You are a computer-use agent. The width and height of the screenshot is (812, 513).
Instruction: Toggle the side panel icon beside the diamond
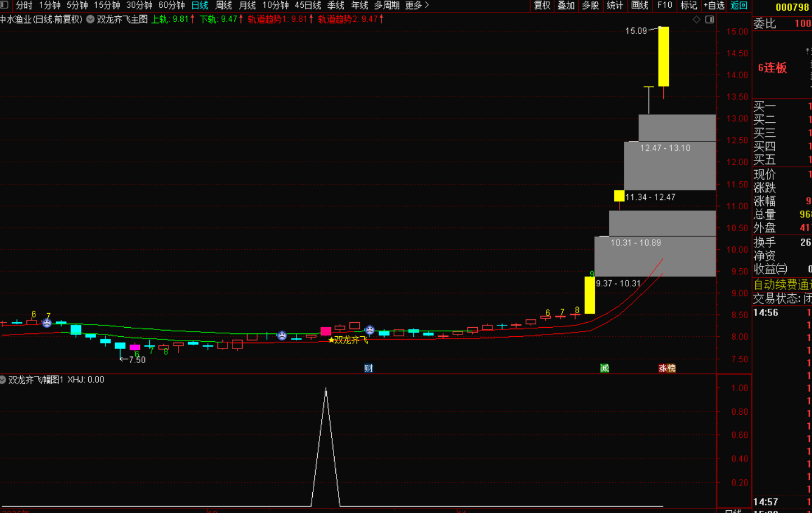[709, 20]
